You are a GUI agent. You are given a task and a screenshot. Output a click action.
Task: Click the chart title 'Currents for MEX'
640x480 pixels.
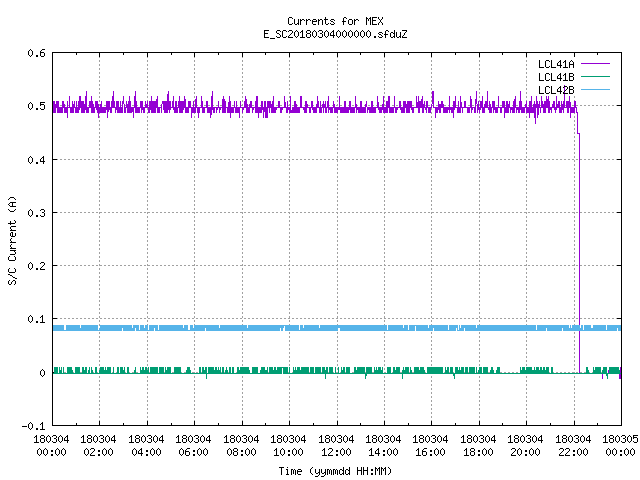(x=335, y=21)
